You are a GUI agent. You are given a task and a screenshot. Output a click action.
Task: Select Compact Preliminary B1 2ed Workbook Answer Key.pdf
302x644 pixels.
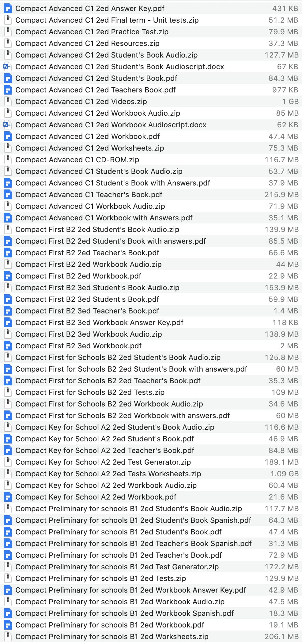coord(131,590)
